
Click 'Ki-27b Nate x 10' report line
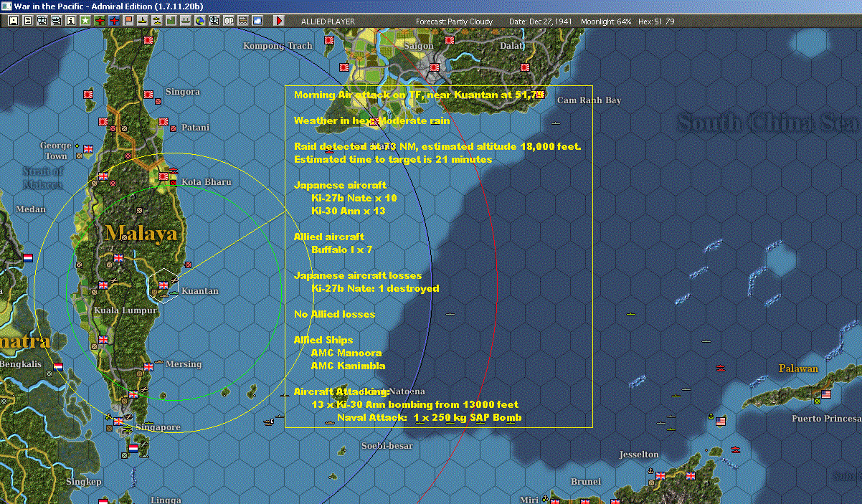click(354, 198)
